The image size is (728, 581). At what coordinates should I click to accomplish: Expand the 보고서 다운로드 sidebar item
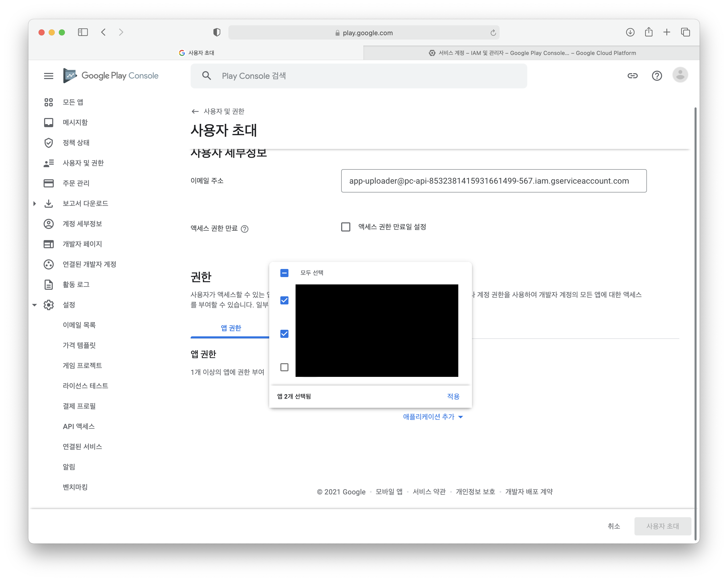click(34, 203)
